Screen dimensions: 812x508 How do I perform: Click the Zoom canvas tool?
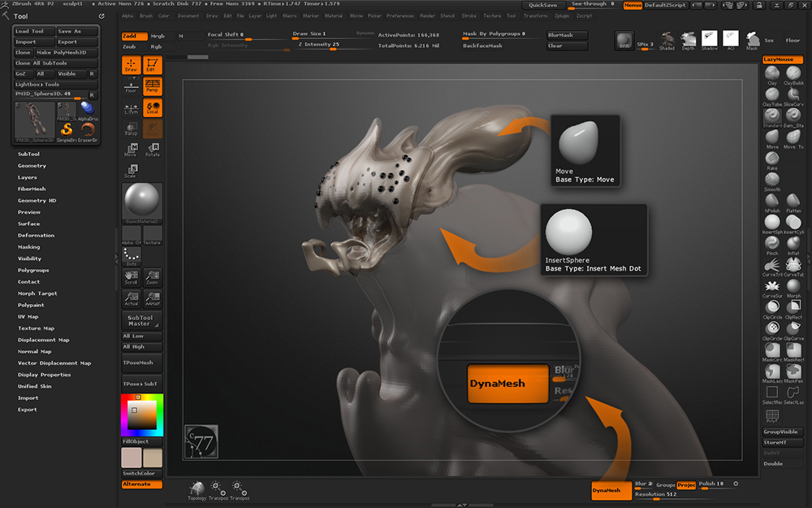(x=153, y=277)
